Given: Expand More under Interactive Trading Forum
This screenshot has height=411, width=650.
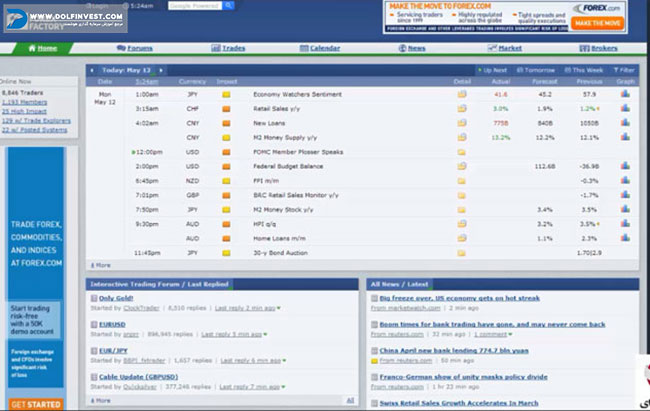Looking at the screenshot, I should pos(101,400).
